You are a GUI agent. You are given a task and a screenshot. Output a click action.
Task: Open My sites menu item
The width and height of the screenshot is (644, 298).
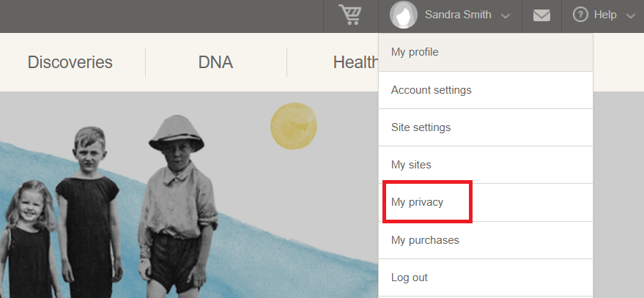pyautogui.click(x=486, y=165)
